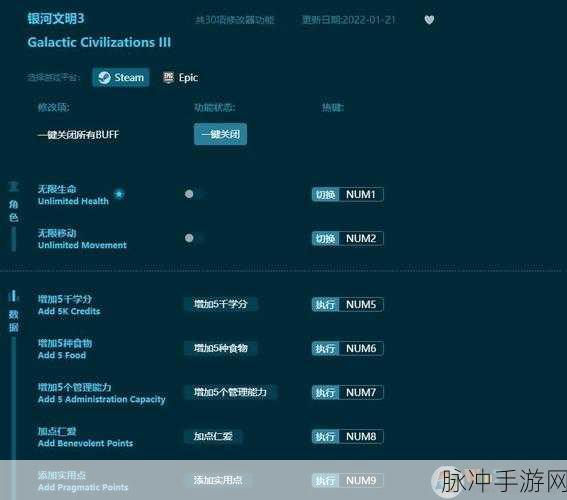Click 执行 button for NUM7 hotkey
The height and width of the screenshot is (500, 567).
325,393
